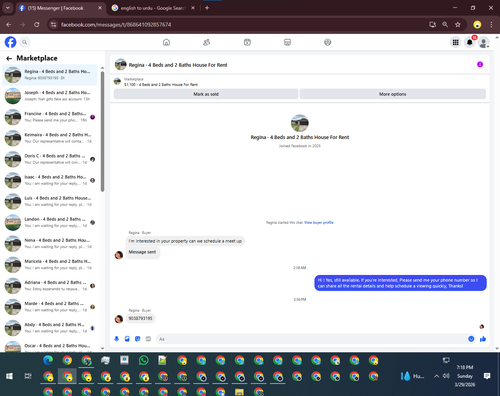Open the Windows Start menu
The image size is (500, 396).
tap(9, 376)
